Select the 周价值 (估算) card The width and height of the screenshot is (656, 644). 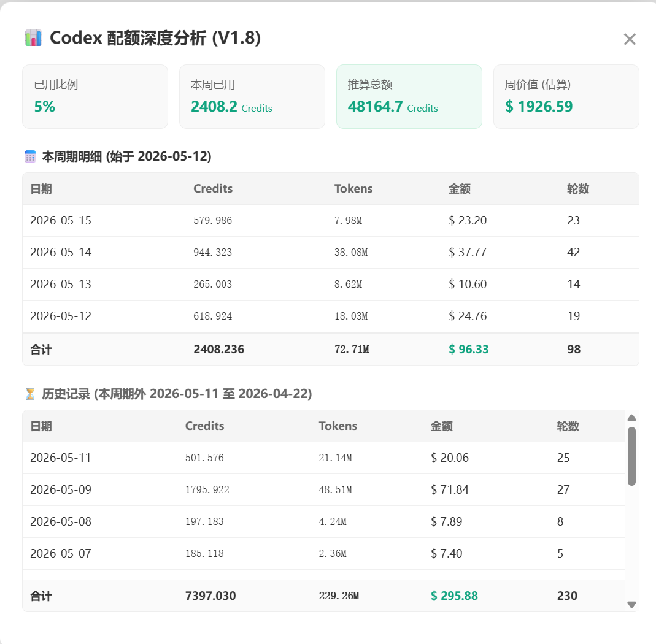coord(566,97)
